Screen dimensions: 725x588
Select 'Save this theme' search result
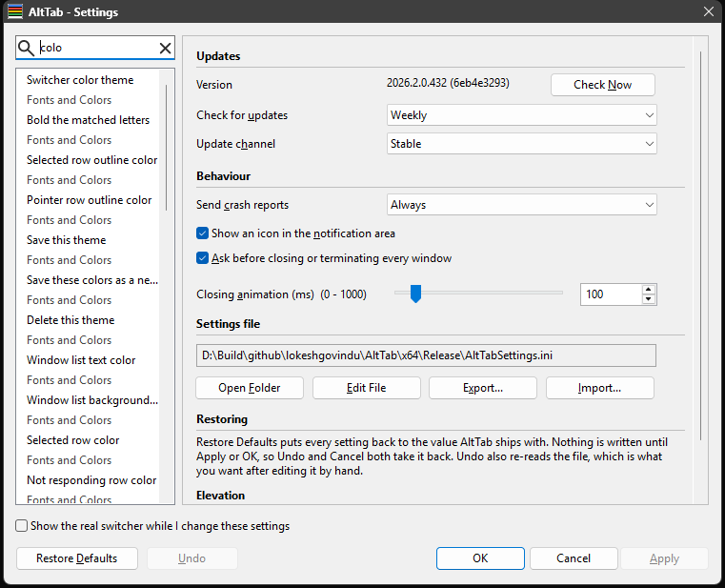click(67, 239)
